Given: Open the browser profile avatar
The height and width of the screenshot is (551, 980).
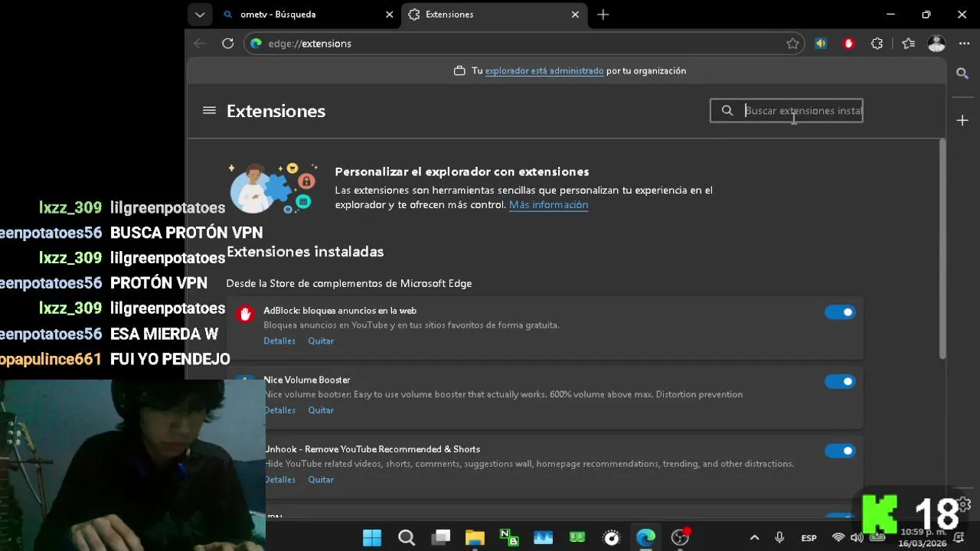Looking at the screenshot, I should (x=936, y=44).
